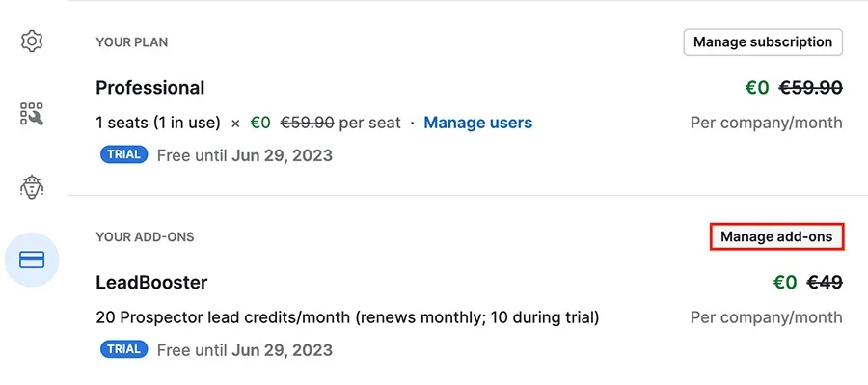Click the YOUR ADD-ONS section header

click(x=145, y=237)
